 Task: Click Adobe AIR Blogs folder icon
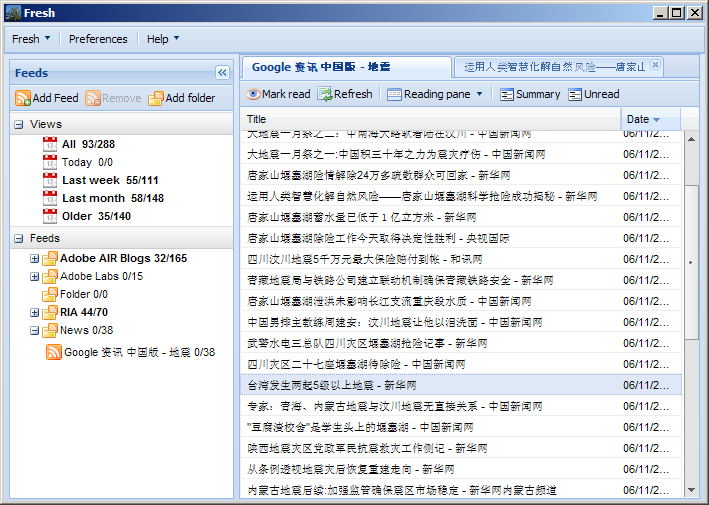50,258
